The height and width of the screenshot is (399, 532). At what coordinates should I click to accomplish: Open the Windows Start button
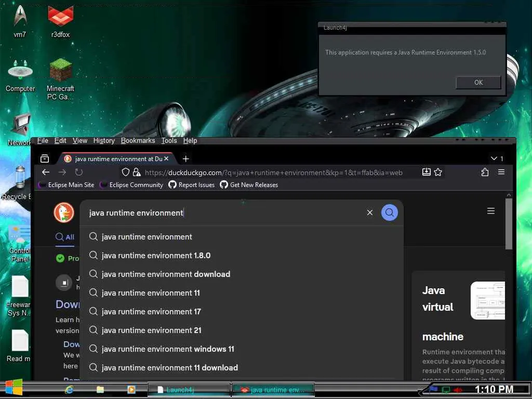click(x=14, y=387)
